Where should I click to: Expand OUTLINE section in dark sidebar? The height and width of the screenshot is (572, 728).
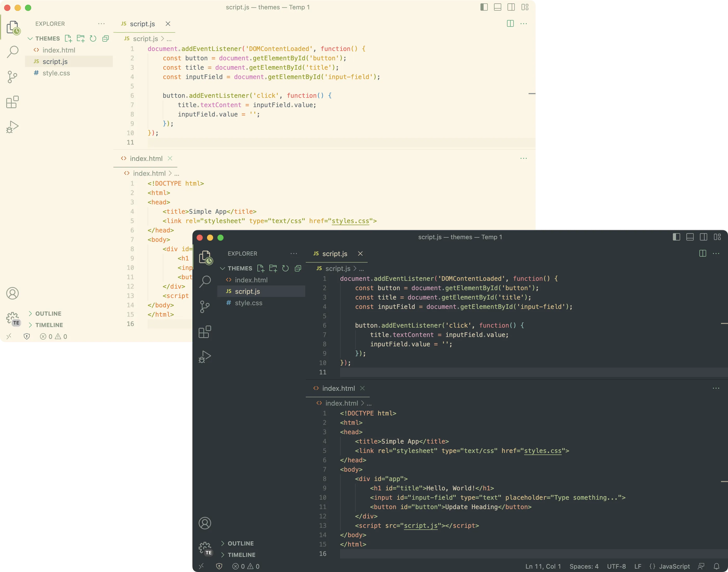click(x=240, y=543)
